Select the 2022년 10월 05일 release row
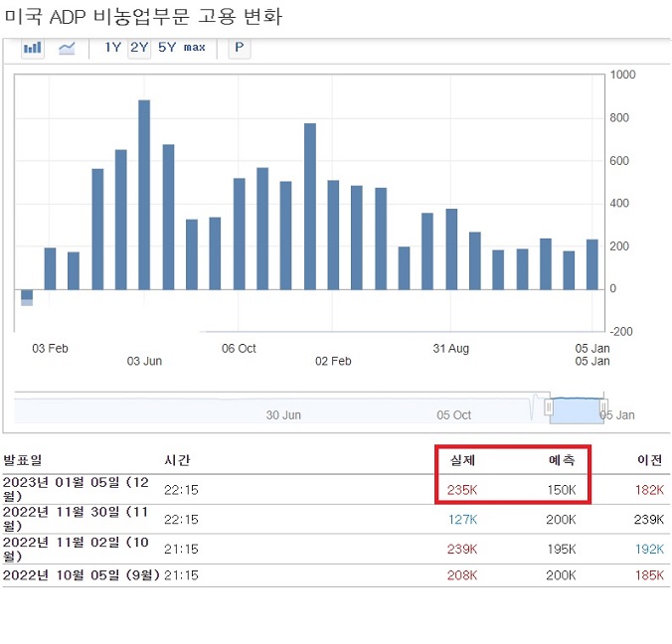This screenshot has height=644, width=672. (x=336, y=575)
